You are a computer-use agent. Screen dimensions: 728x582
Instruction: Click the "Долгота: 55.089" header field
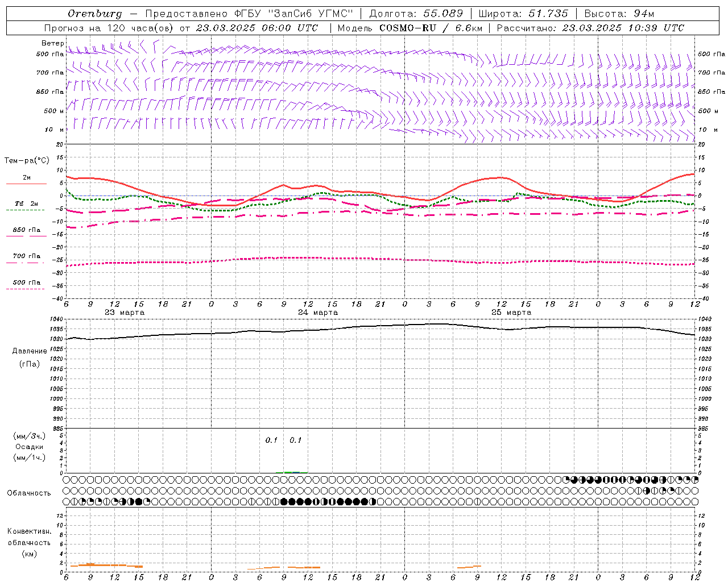416,14
